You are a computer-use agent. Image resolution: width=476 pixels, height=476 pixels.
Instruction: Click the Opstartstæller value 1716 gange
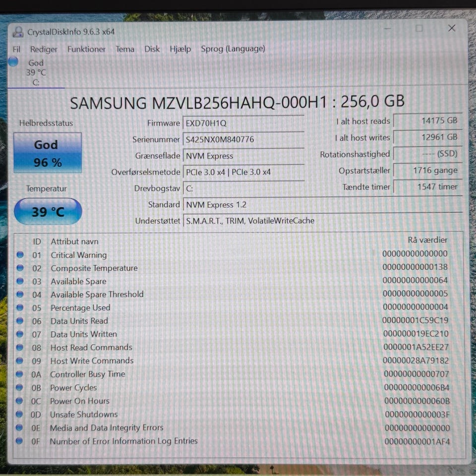pyautogui.click(x=428, y=170)
